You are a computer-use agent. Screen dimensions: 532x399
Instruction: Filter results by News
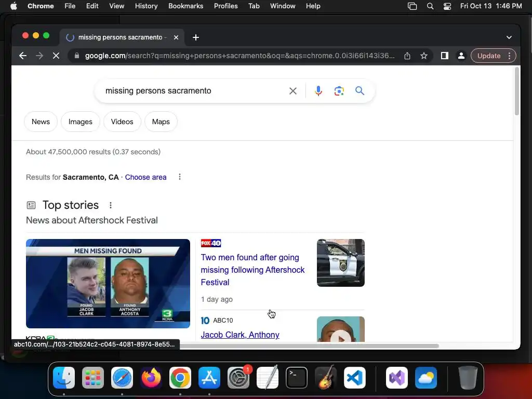(41, 122)
